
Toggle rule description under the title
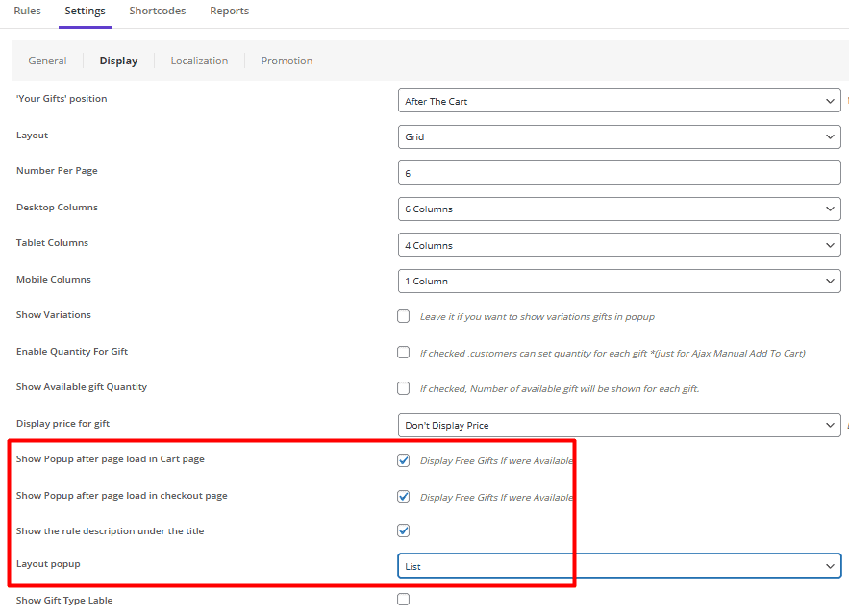click(403, 530)
